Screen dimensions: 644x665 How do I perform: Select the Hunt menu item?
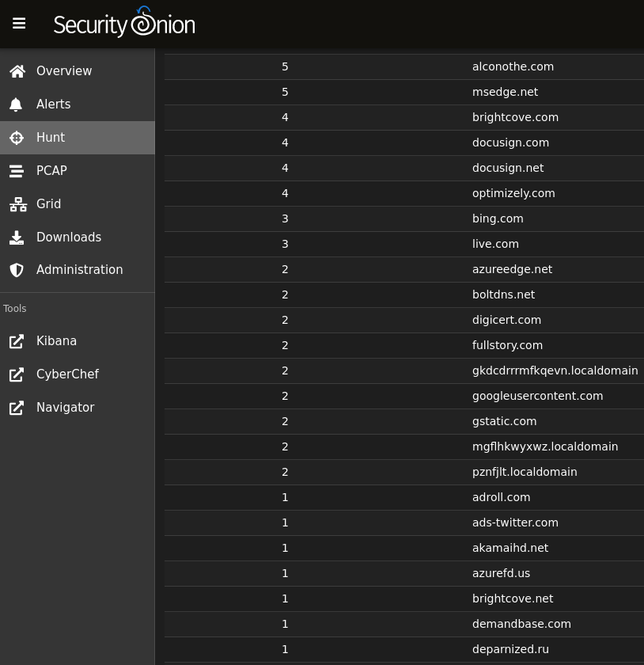point(78,138)
